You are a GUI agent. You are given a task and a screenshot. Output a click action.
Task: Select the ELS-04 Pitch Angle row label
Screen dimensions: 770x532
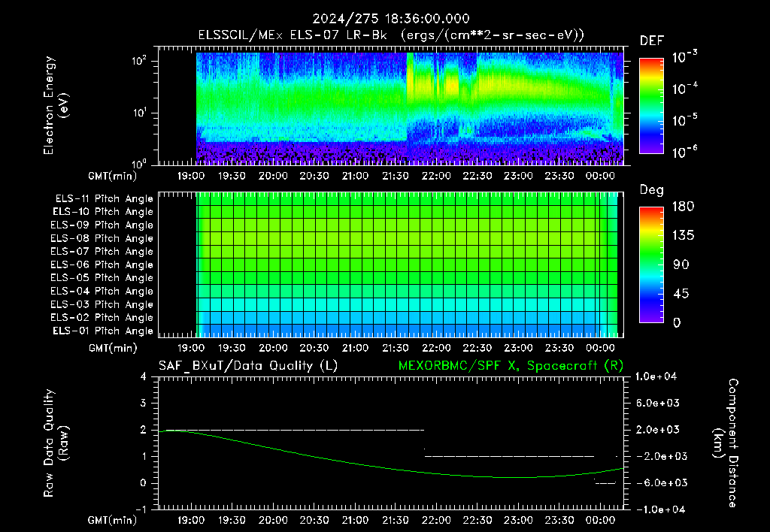click(102, 292)
